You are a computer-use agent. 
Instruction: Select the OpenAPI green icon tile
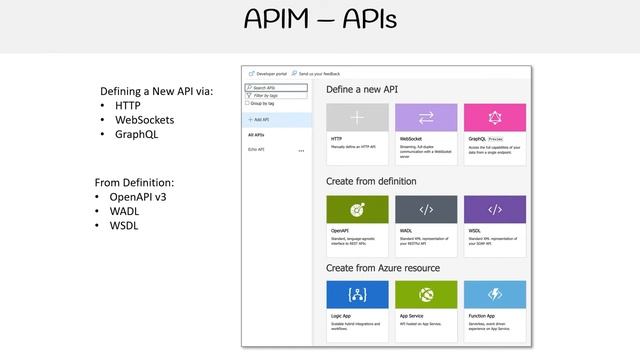click(357, 209)
